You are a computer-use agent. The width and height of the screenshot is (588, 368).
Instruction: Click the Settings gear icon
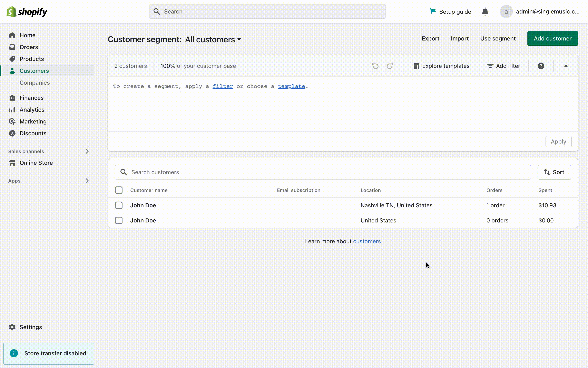[12, 327]
